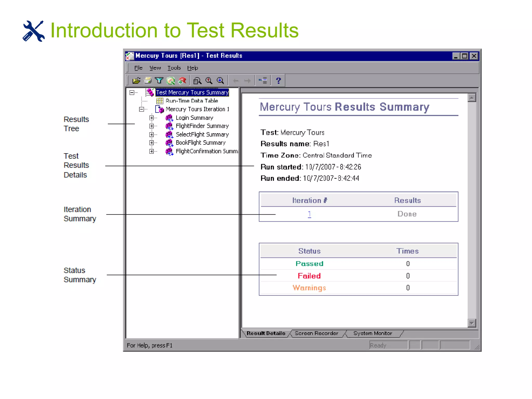The width and height of the screenshot is (532, 399).
Task: Switch to the System Monitor tab
Action: (x=373, y=333)
